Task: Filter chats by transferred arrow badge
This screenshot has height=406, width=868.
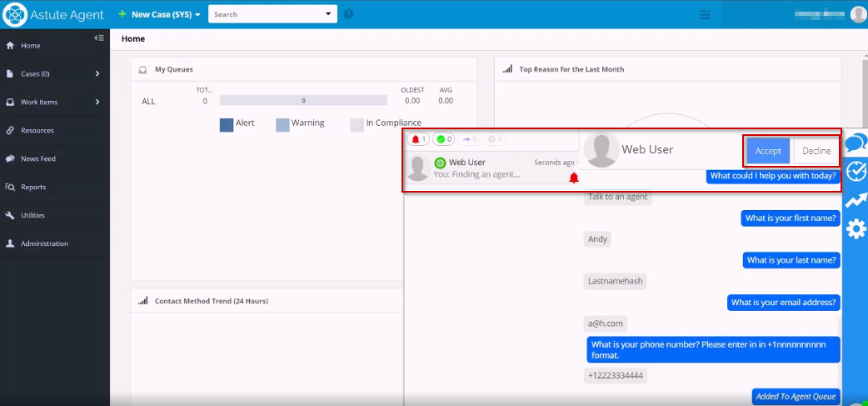Action: point(470,139)
